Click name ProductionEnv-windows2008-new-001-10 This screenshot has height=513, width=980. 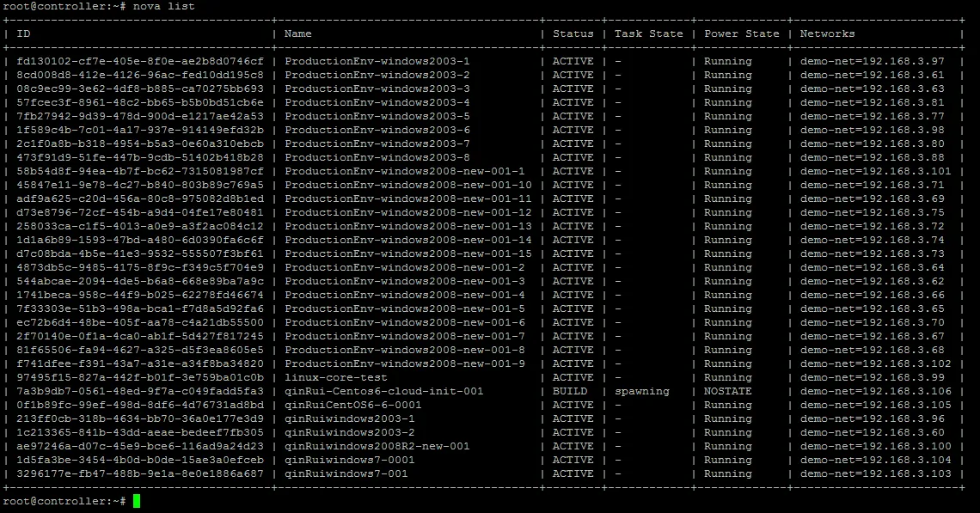(408, 185)
